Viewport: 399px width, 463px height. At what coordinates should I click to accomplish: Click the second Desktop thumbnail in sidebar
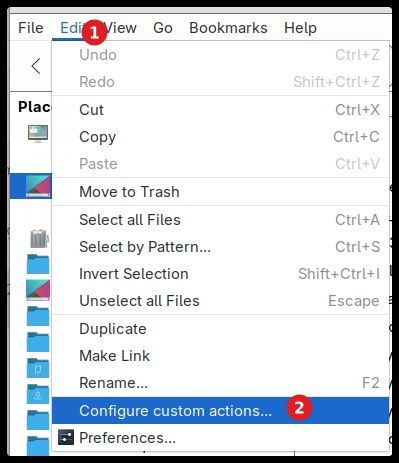(38, 290)
